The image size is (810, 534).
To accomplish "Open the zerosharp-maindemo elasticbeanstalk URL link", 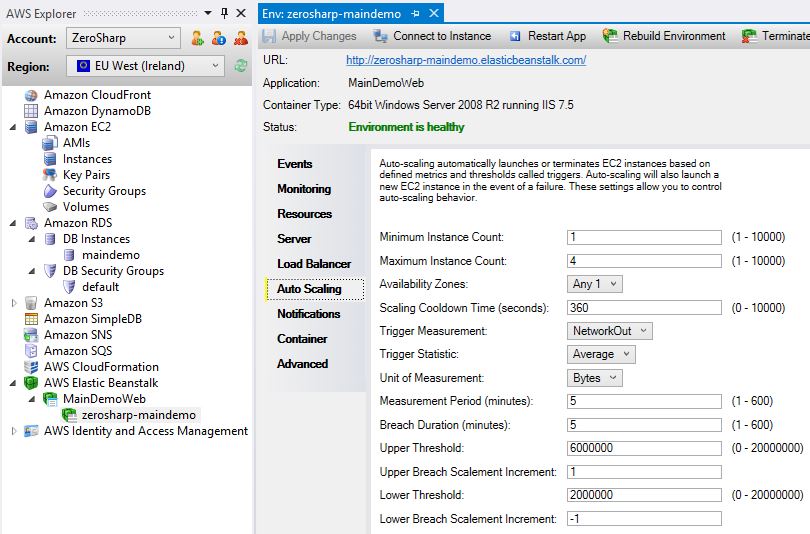I will pyautogui.click(x=466, y=60).
